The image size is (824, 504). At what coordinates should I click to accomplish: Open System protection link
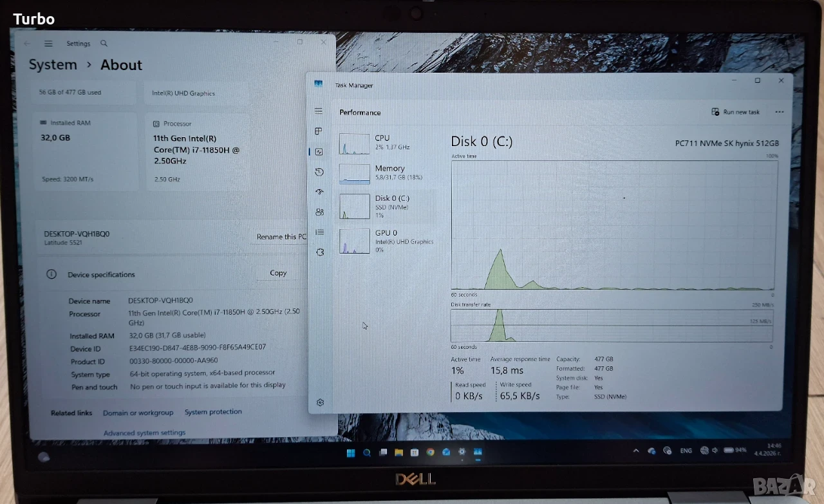[x=213, y=412]
